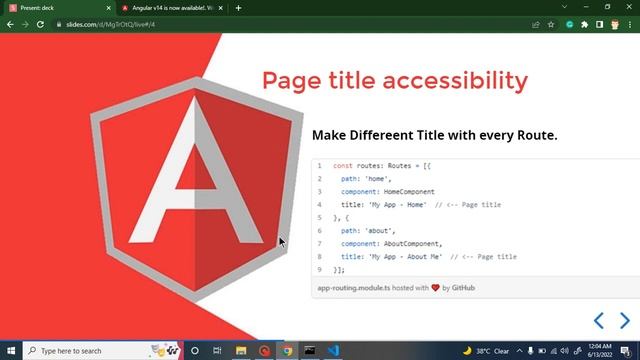Open the volume speaker tray icon
Screen dimensions: 640x360
565,351
